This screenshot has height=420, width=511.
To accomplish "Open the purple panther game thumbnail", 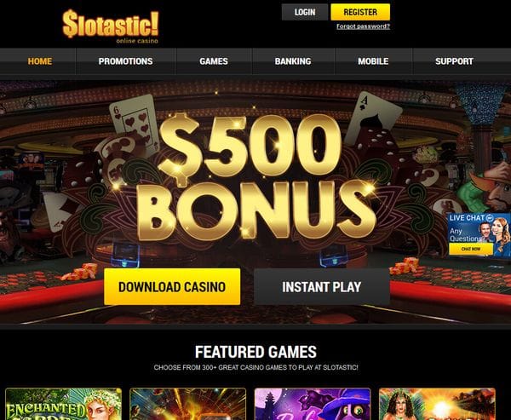I will (313, 404).
